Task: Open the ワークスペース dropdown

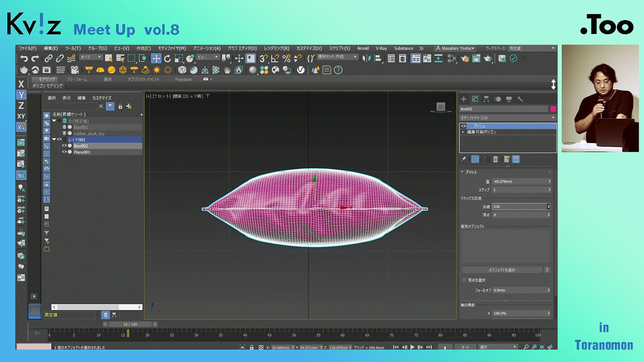Action: pyautogui.click(x=532, y=48)
